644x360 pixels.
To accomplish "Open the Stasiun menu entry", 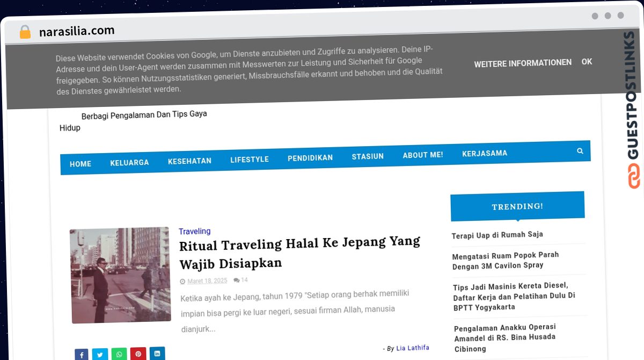I will [x=368, y=156].
